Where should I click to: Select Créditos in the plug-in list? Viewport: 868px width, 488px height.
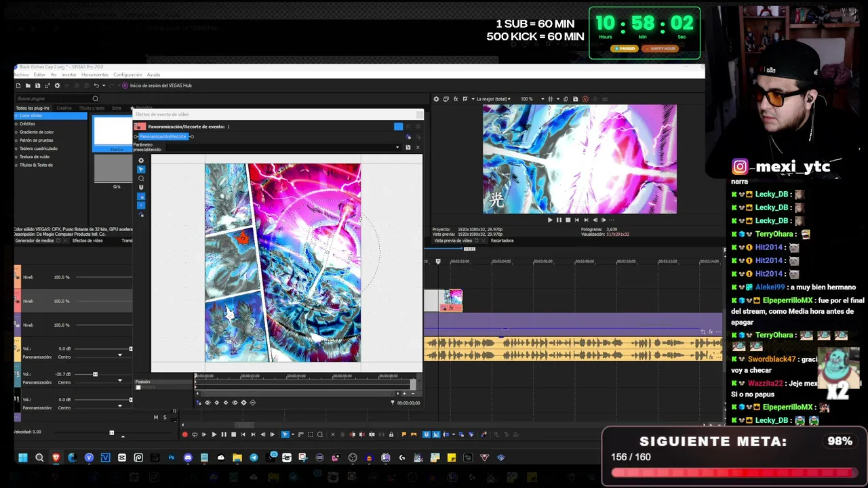point(27,124)
